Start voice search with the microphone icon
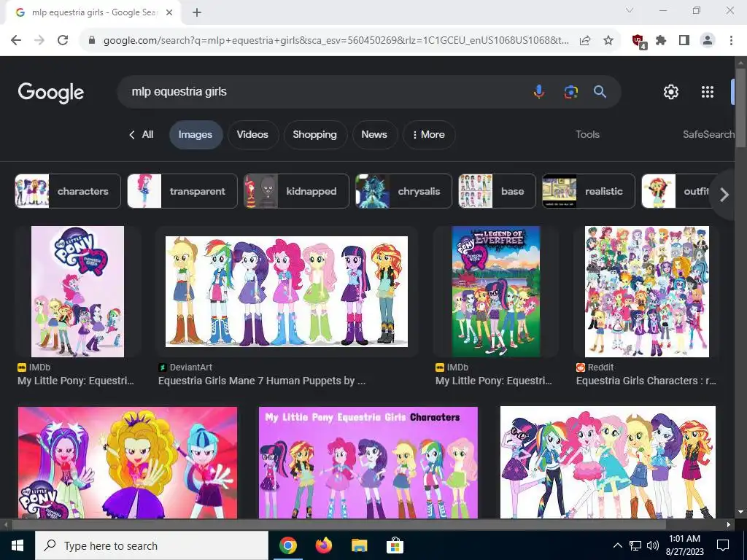Screen dimensions: 747x560 click(x=539, y=91)
